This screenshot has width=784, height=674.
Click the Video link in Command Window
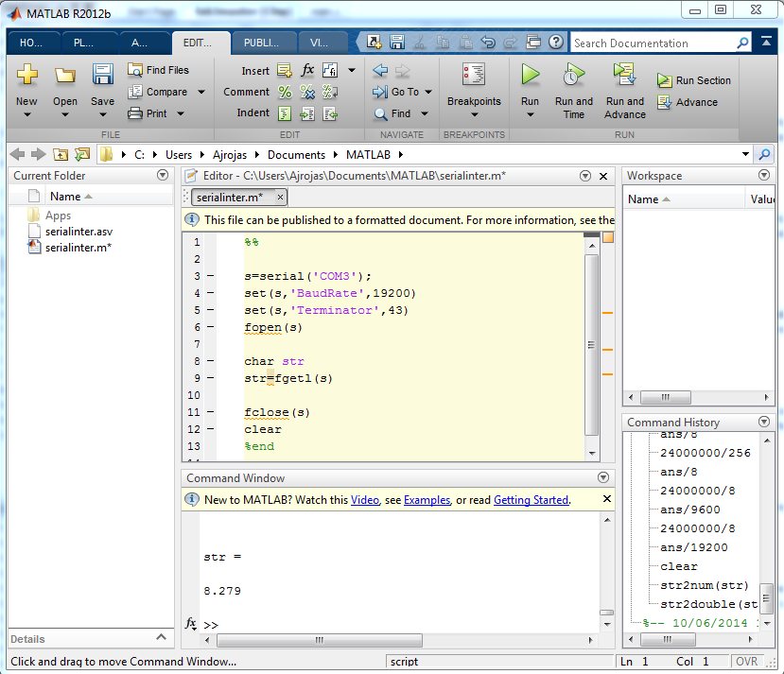point(364,500)
